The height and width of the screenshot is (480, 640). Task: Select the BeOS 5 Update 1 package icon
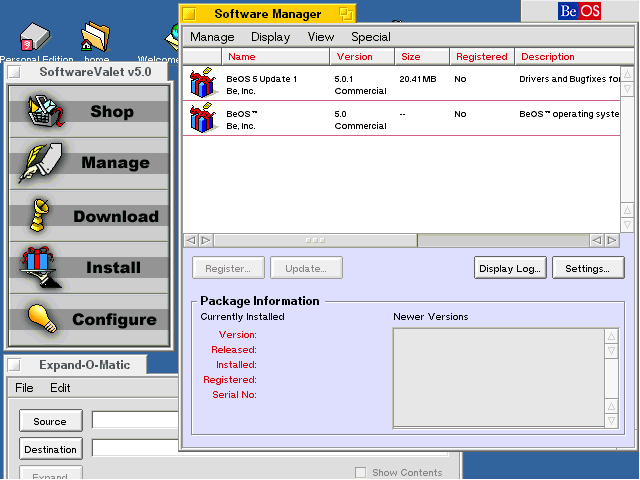coord(203,83)
